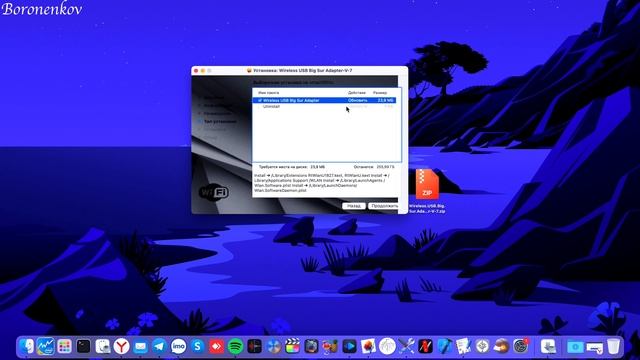Click the 23,8 MB size in selected row
The width and height of the screenshot is (640, 360).
point(385,100)
